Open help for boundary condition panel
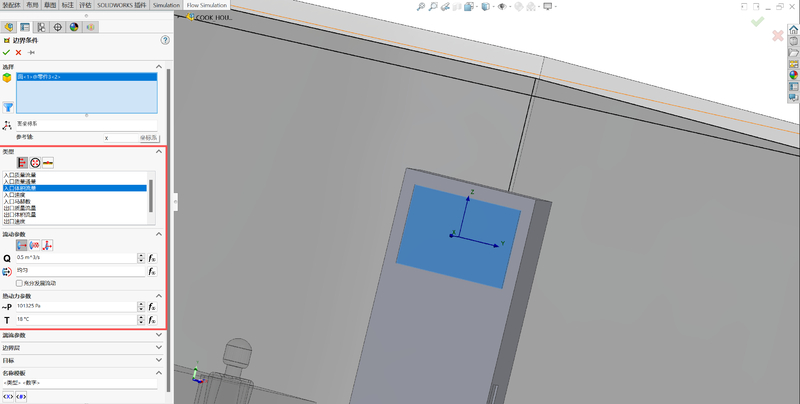The width and height of the screenshot is (800, 404). (165, 40)
